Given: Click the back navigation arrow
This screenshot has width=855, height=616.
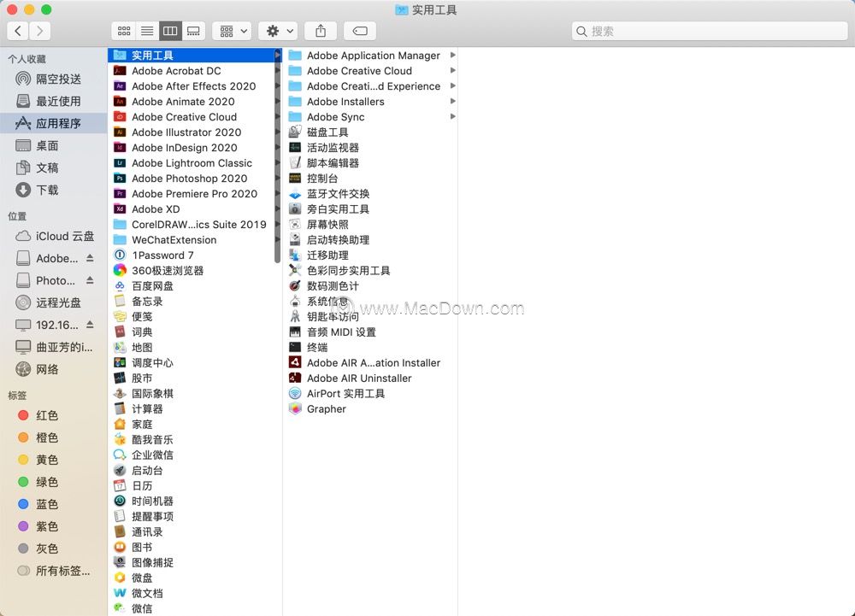Looking at the screenshot, I should pos(18,31).
